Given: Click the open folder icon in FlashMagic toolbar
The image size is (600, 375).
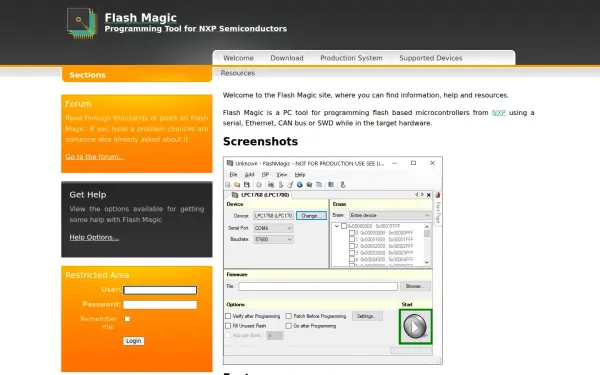Looking at the screenshot, I should click(237, 185).
